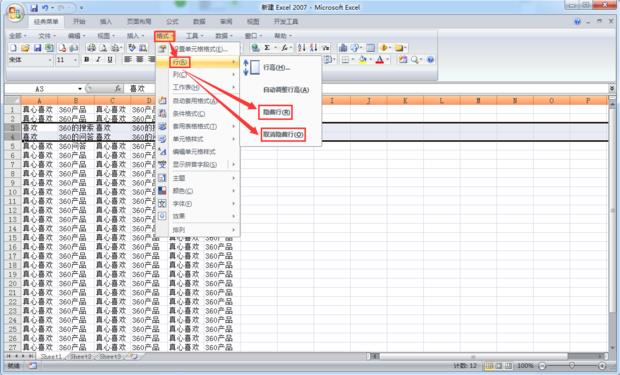Click the Bold formatting button
Viewport: 620px width, 375px height.
[x=87, y=60]
